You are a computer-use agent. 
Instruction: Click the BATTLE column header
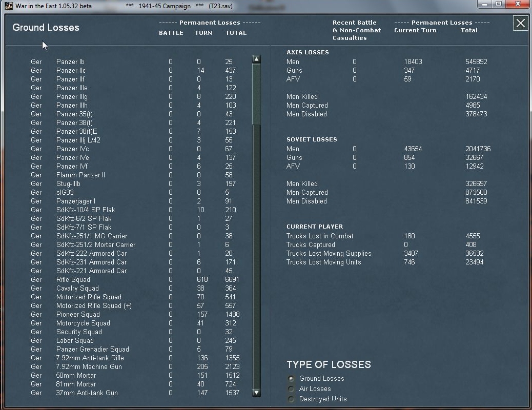(171, 33)
